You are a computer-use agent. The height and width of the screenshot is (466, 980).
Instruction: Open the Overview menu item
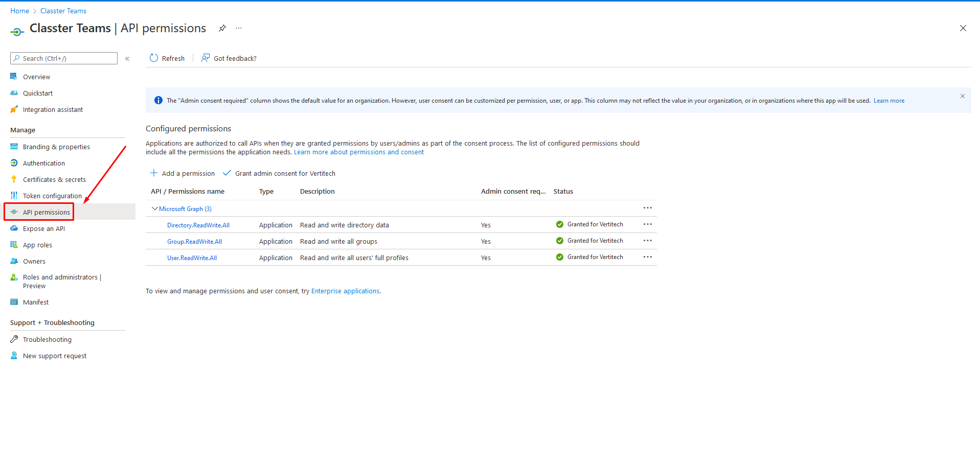click(x=36, y=77)
